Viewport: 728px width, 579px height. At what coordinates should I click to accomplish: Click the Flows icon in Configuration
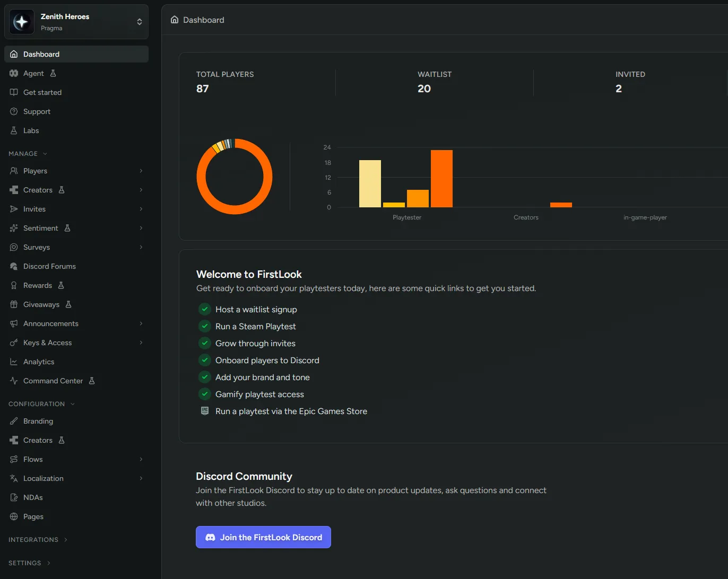click(14, 459)
